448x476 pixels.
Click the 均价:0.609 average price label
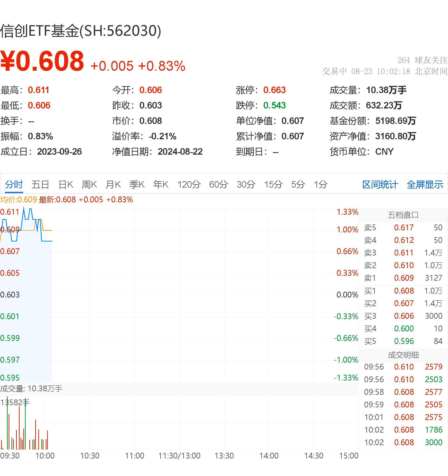(18, 199)
